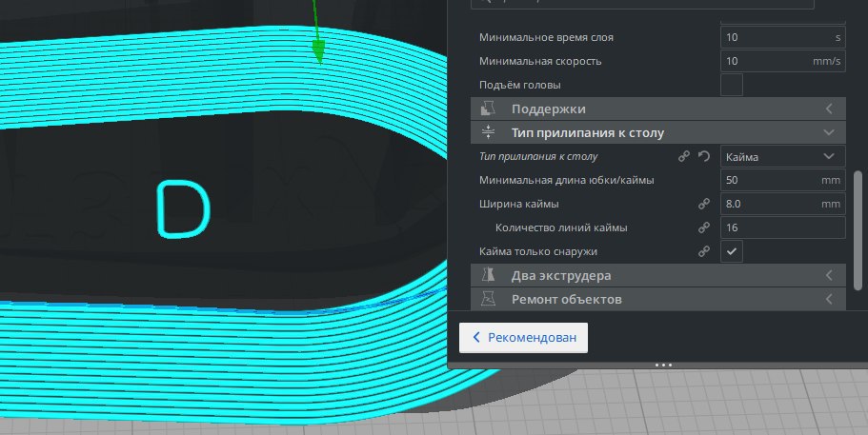
Task: Click the Количество линий каймы label
Action: 561,227
